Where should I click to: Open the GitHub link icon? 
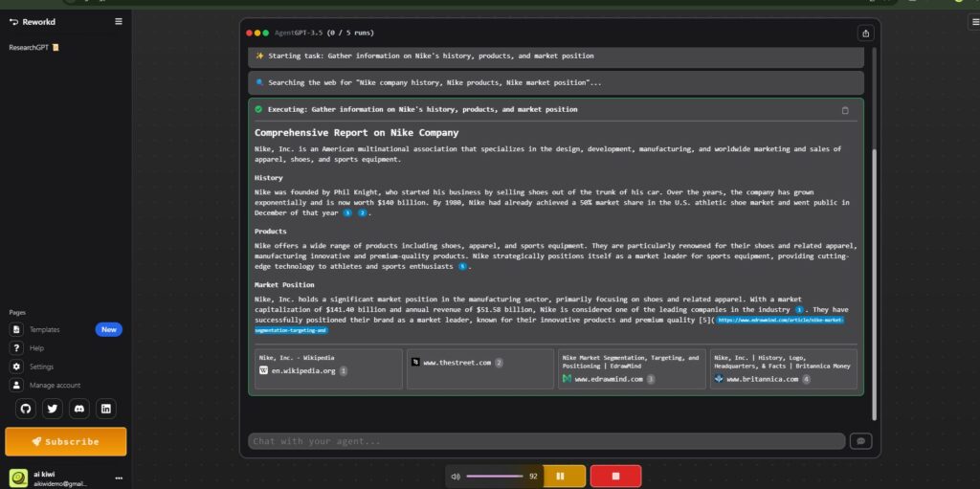click(x=26, y=409)
